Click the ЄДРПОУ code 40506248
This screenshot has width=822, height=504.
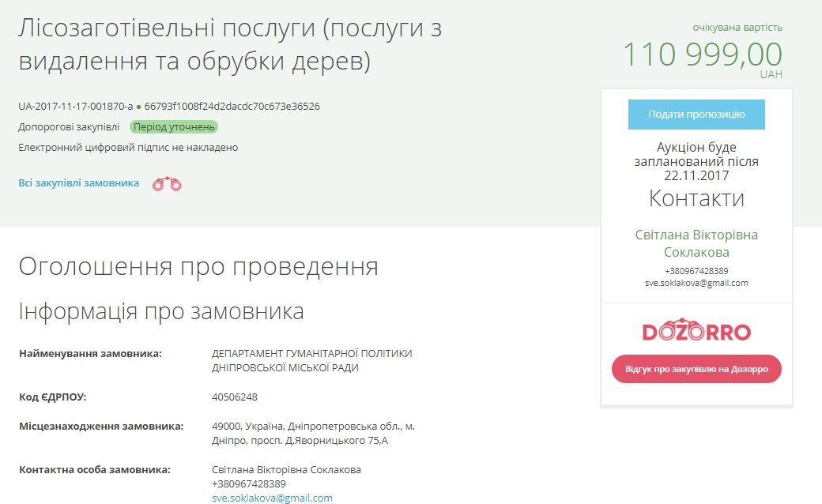click(234, 397)
